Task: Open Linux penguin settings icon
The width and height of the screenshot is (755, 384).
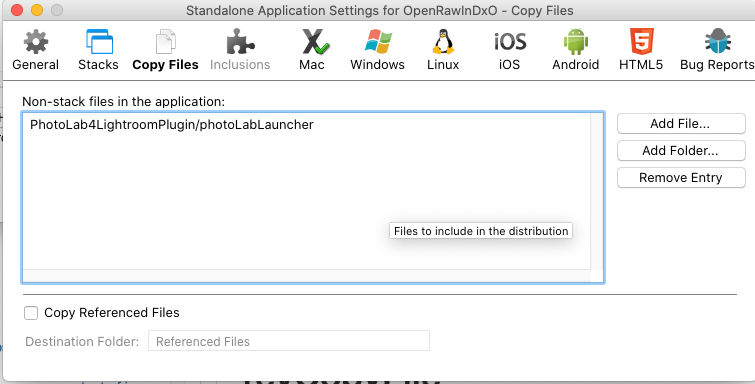Action: 443,41
